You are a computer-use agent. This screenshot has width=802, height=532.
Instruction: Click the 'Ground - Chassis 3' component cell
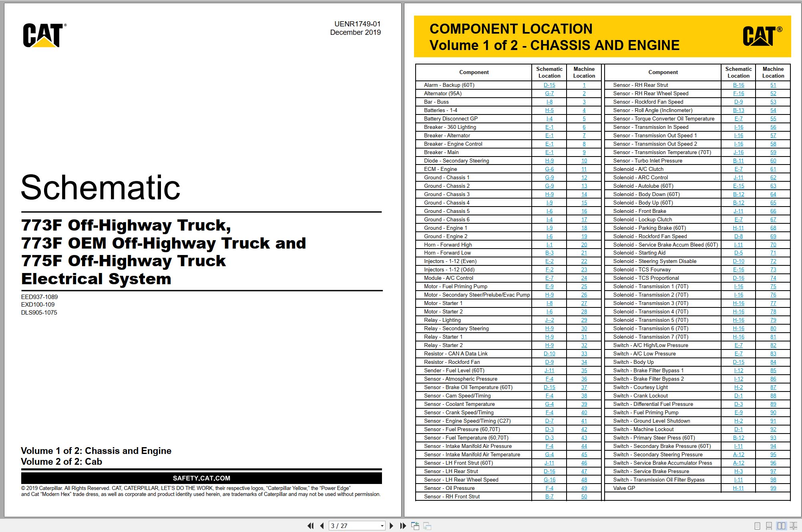474,195
